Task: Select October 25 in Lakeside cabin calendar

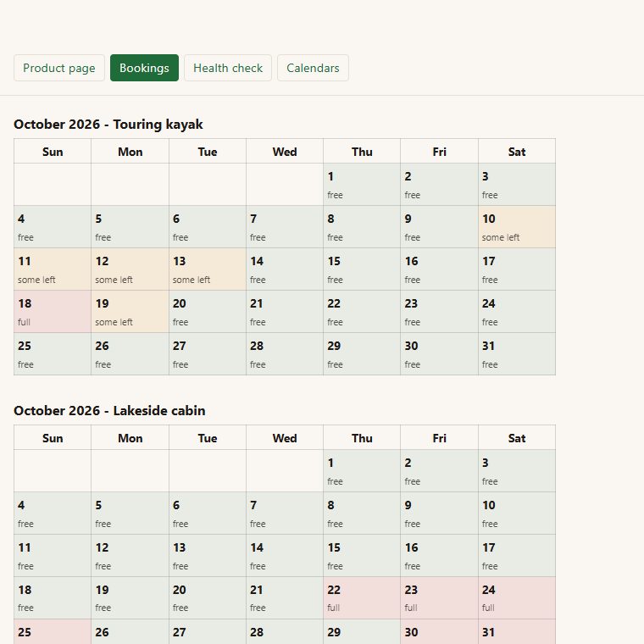Action: point(53,631)
